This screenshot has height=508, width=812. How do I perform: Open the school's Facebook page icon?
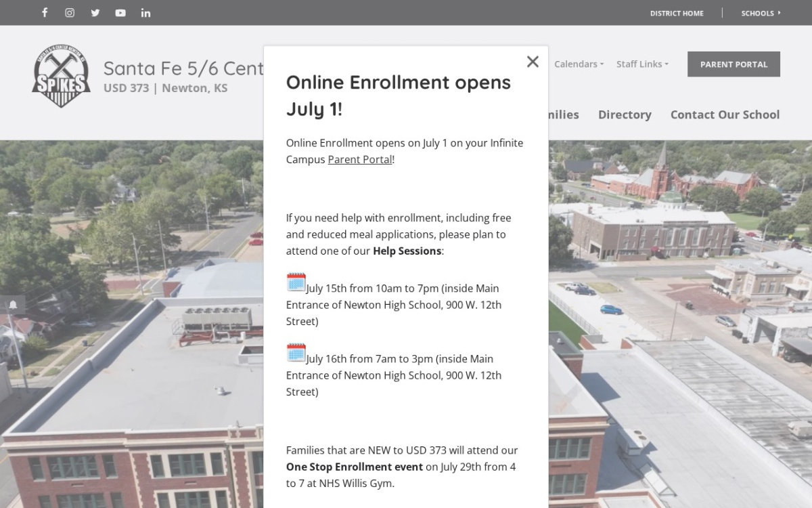(x=45, y=12)
